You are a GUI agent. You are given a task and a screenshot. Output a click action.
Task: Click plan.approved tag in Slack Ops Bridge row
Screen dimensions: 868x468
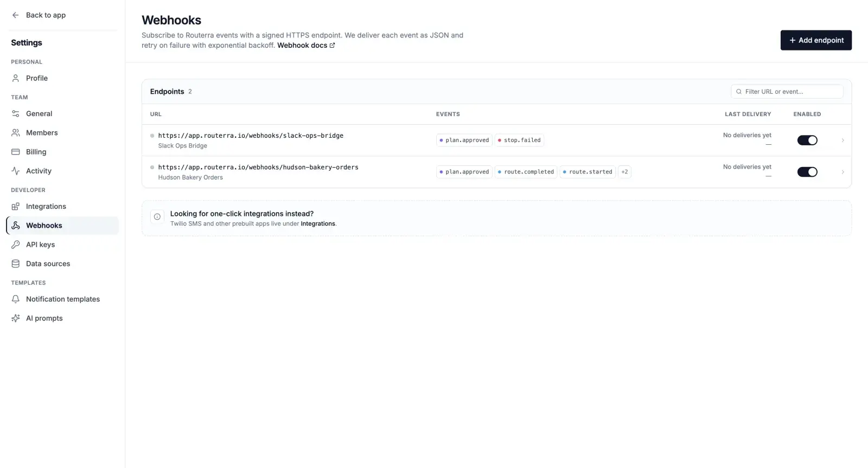point(464,140)
